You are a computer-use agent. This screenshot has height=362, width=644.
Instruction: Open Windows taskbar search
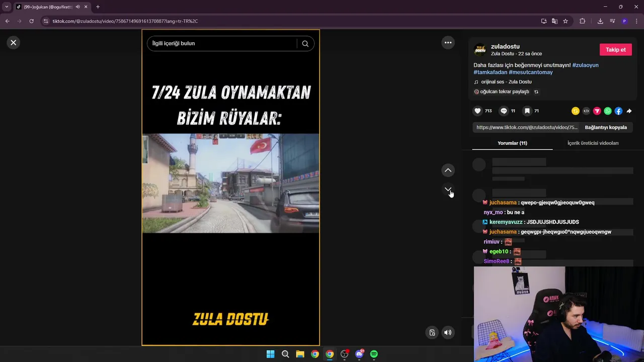285,354
